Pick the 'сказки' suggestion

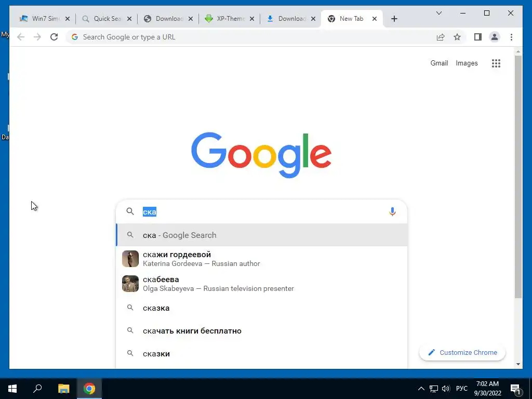coord(261,353)
